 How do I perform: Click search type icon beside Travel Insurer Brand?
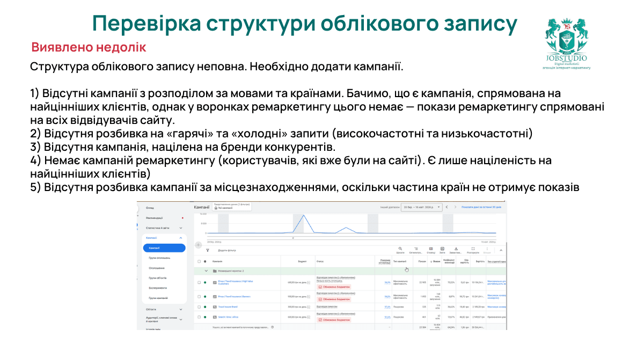point(215,307)
